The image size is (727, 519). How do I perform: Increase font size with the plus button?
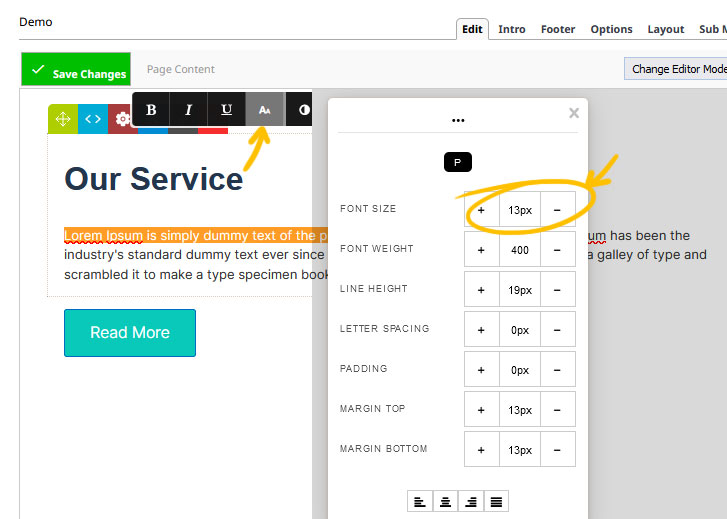point(481,210)
